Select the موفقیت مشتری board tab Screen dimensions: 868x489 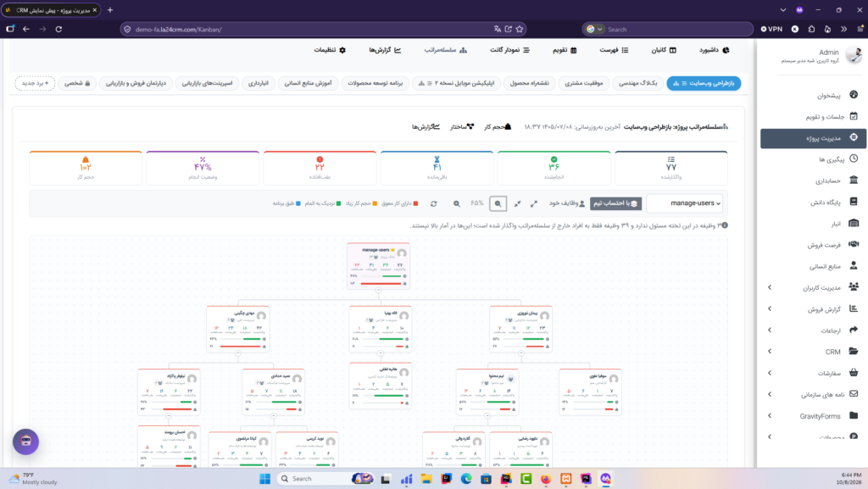click(x=584, y=83)
